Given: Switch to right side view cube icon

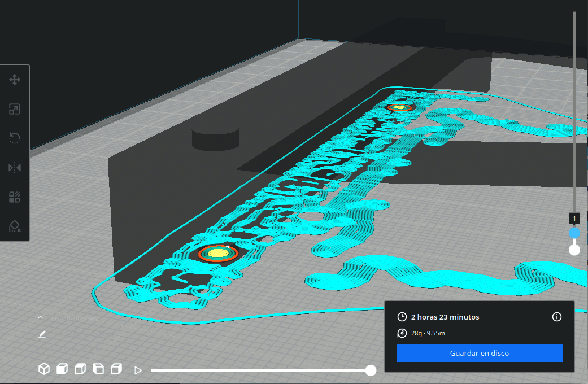Looking at the screenshot, I should (x=116, y=369).
